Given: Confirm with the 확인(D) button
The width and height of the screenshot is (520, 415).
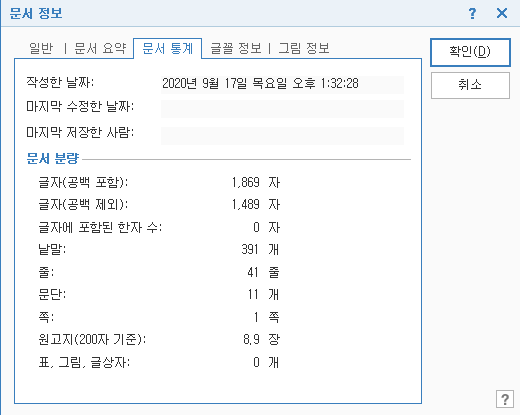Looking at the screenshot, I should tap(470, 52).
